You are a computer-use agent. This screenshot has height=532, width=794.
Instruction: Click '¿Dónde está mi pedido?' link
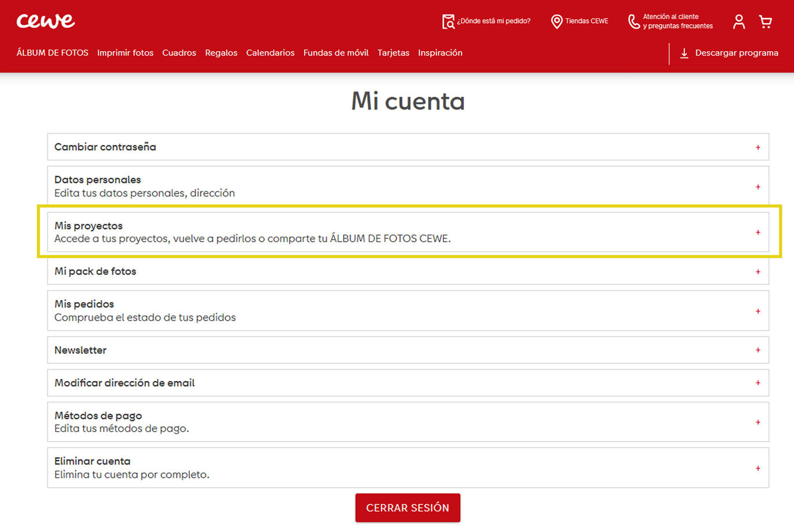493,21
